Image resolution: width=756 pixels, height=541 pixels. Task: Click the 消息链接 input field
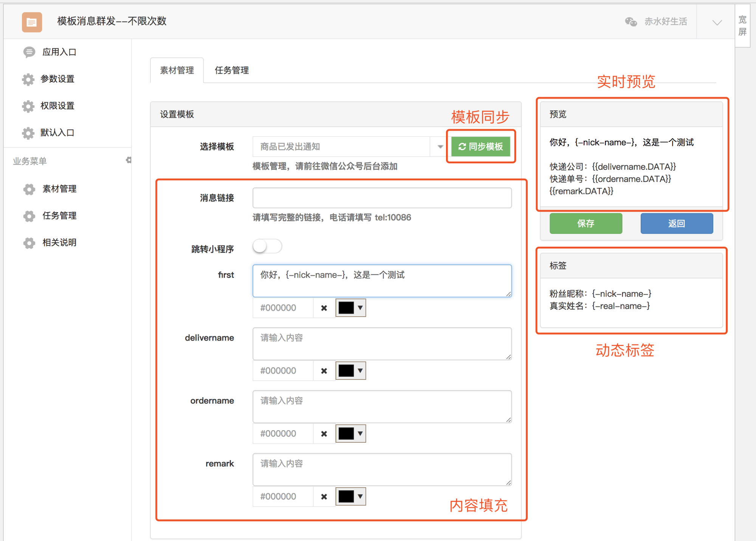pos(382,198)
